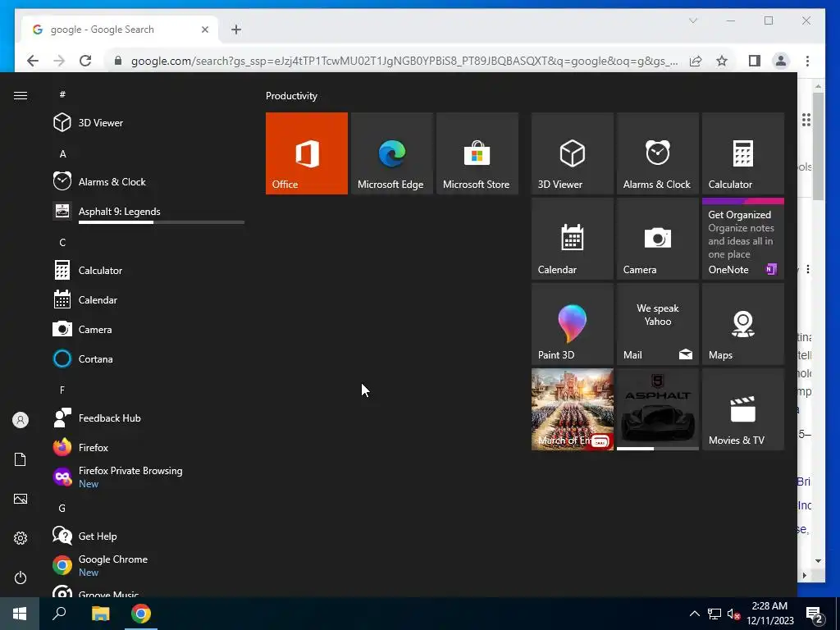Open the Action Center notifications

(815, 614)
